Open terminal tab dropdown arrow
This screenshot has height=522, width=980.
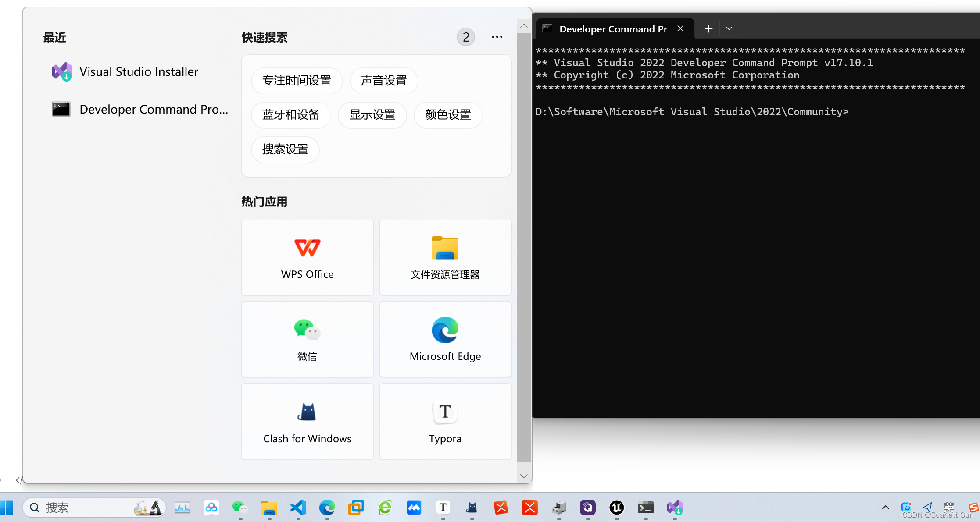click(x=729, y=28)
